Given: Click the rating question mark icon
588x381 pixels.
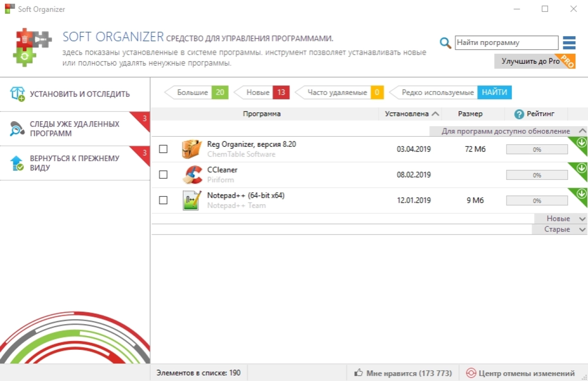Looking at the screenshot, I should [519, 114].
